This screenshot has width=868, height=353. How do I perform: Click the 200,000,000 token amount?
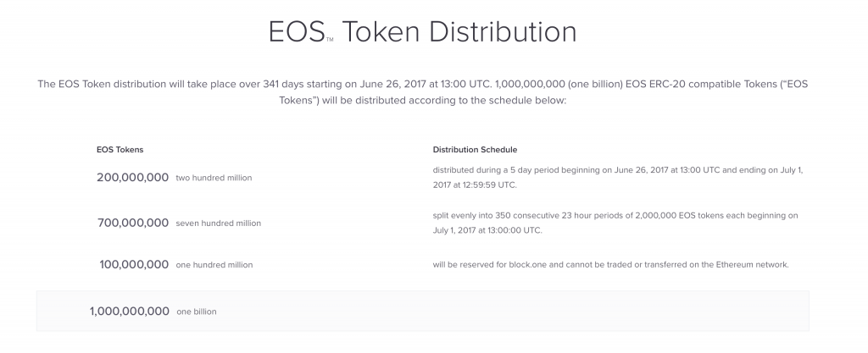point(132,177)
